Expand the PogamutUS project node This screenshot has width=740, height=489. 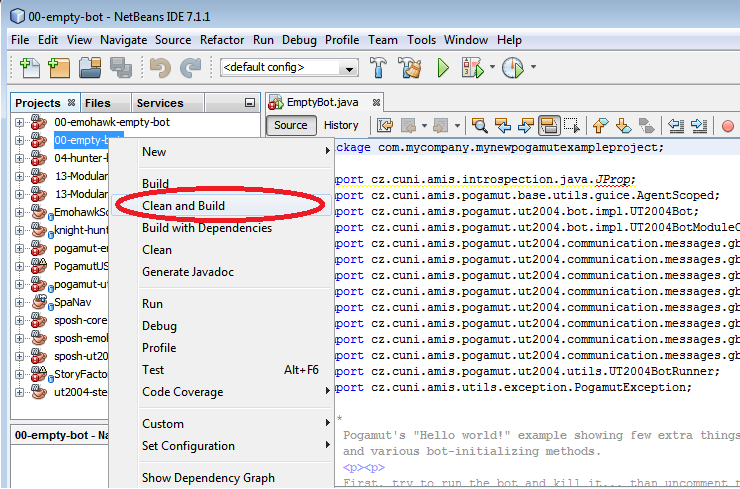(x=19, y=267)
